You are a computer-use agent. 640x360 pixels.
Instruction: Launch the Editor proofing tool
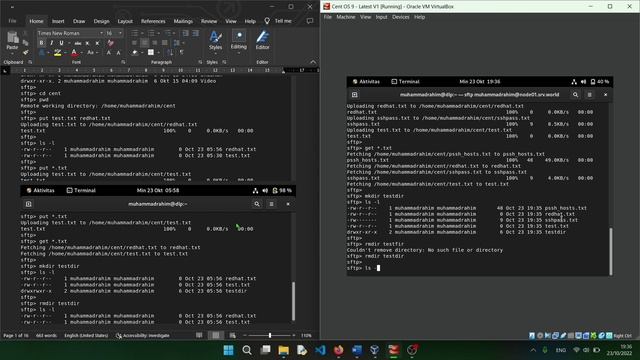pyautogui.click(x=262, y=40)
